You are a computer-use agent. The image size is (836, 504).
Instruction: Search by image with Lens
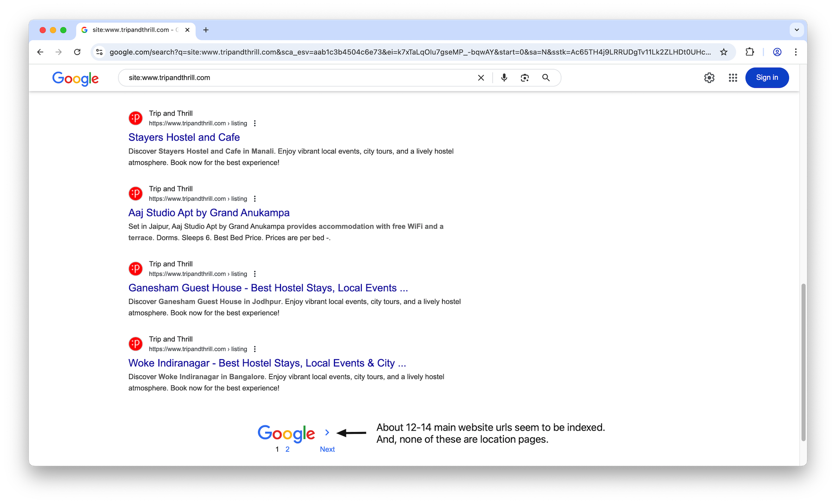[525, 78]
